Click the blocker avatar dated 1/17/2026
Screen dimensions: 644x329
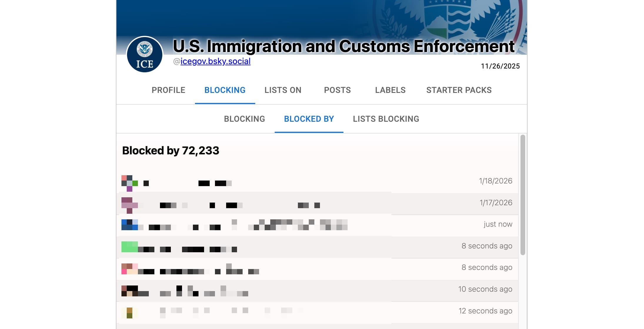point(129,205)
